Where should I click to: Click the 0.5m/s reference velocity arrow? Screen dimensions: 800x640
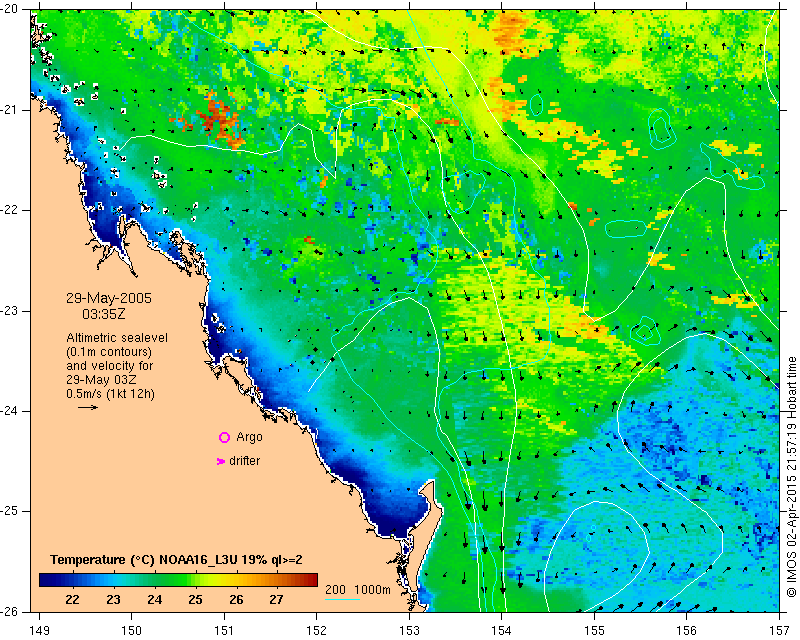coord(88,407)
